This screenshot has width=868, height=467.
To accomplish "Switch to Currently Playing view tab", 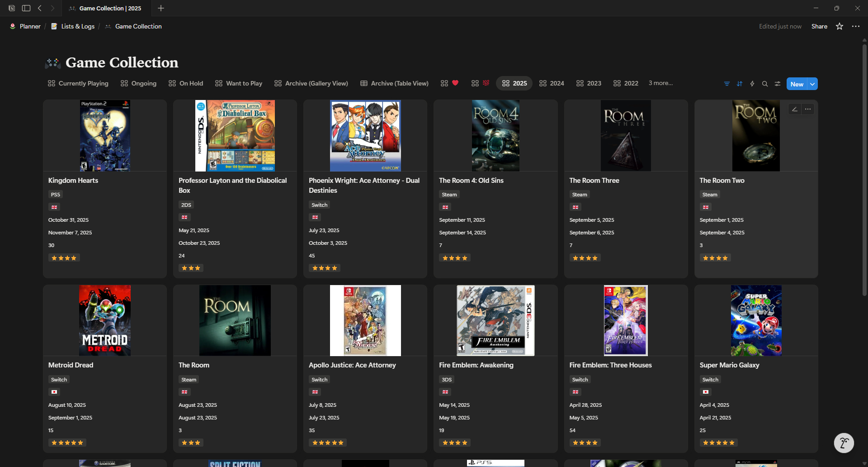I will pos(78,83).
